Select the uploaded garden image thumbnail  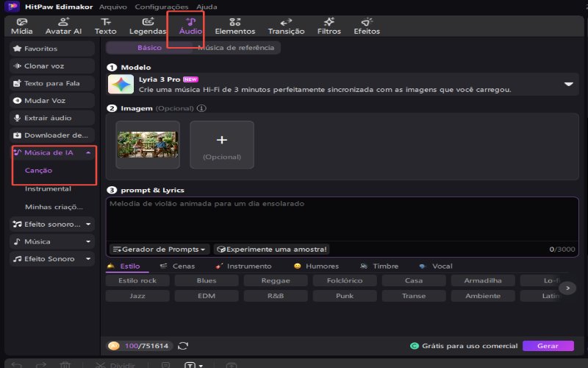pos(148,144)
